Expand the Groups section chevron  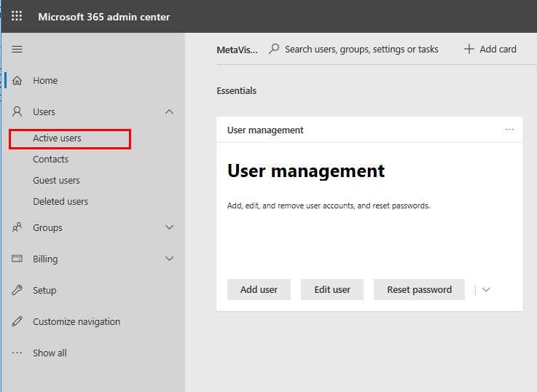(x=170, y=228)
